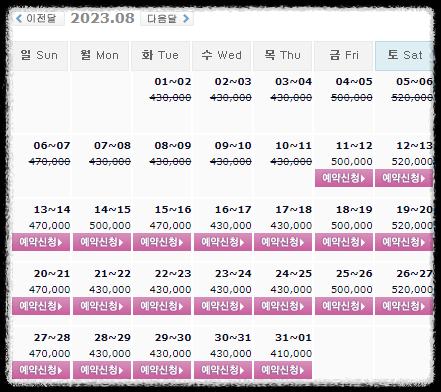Click the 520,000 price under 12~13
Image resolution: width=441 pixels, height=392 pixels.
[412, 162]
